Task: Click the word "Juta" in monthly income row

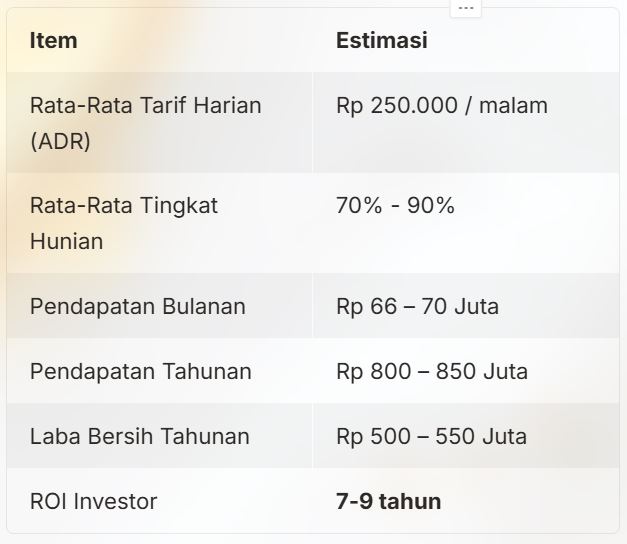Action: point(476,306)
